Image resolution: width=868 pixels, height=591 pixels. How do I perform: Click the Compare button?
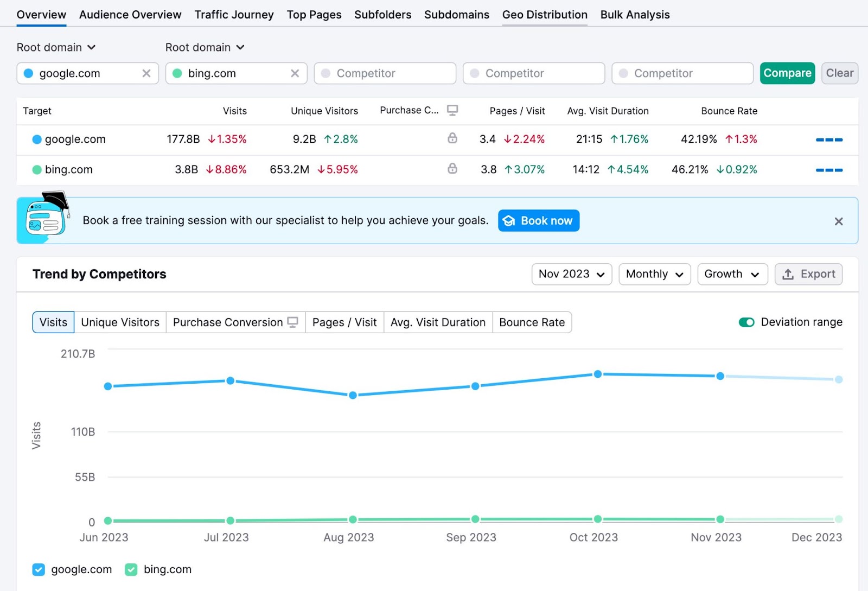787,73
